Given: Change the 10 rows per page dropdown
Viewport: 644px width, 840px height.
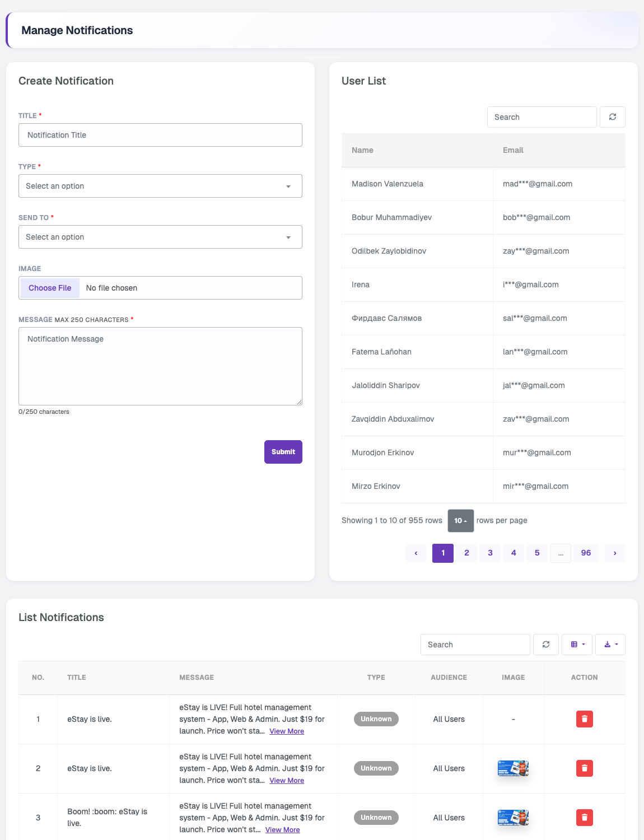Looking at the screenshot, I should 461,521.
